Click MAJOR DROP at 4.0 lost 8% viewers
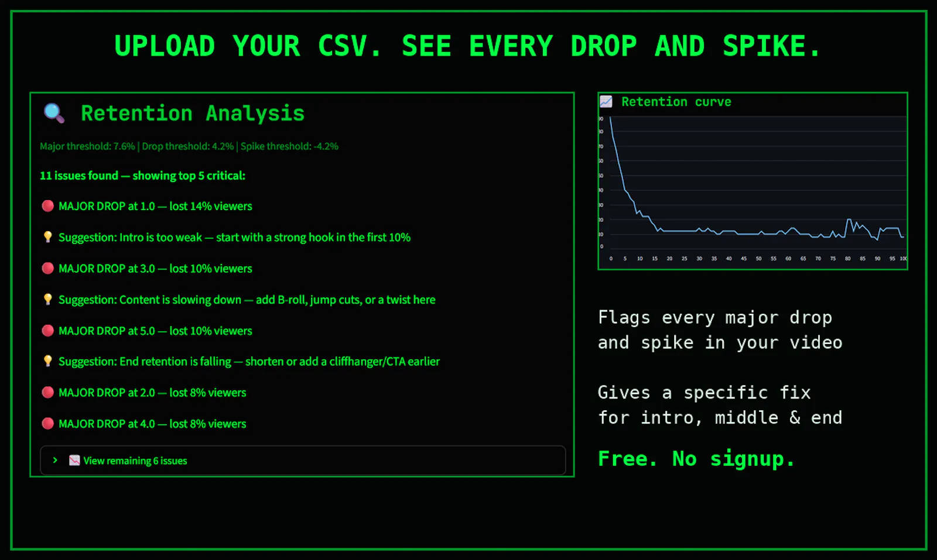The height and width of the screenshot is (560, 937). pyautogui.click(x=152, y=424)
